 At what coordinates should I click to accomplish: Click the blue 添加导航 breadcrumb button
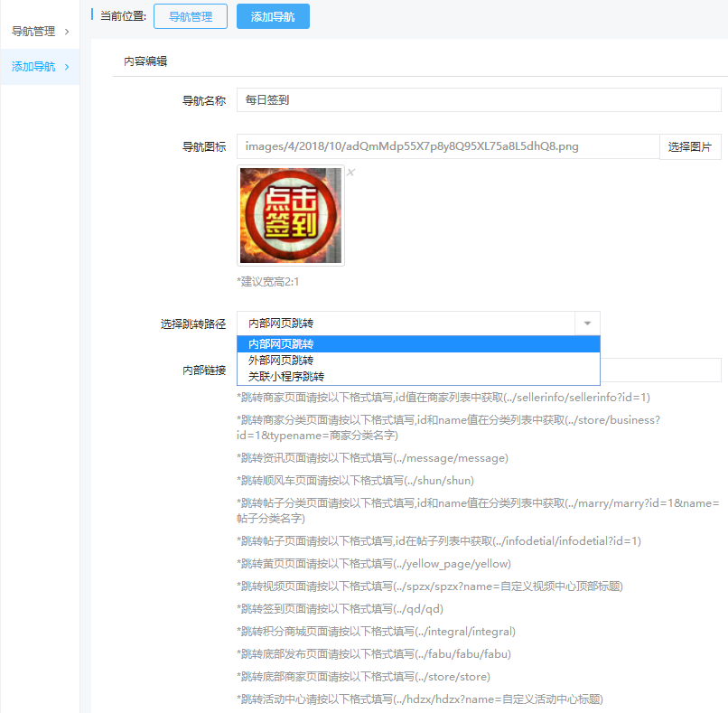(273, 16)
